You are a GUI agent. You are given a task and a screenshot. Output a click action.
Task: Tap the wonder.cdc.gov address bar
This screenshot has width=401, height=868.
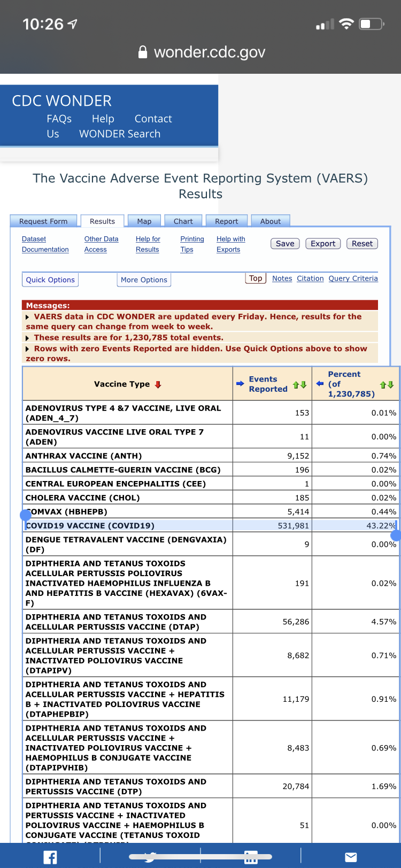(x=201, y=52)
